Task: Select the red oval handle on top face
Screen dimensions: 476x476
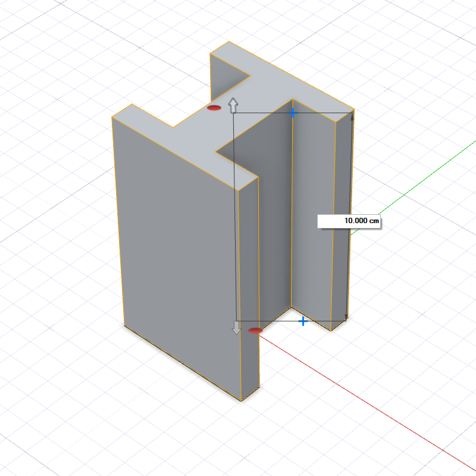Action: 214,108
